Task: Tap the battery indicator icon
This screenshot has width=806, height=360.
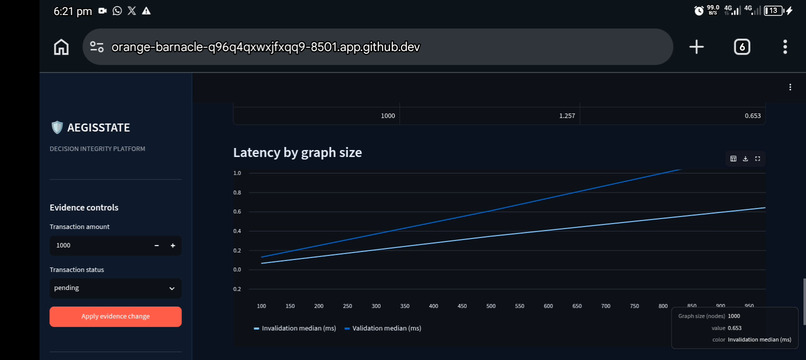Action: tap(773, 11)
